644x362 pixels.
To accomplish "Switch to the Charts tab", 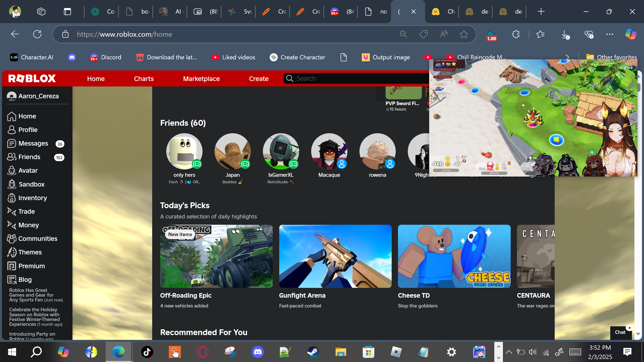I will coord(144,79).
